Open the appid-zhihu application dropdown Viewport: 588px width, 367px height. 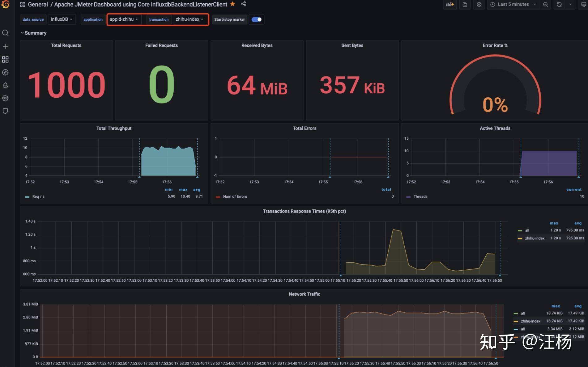pos(124,19)
